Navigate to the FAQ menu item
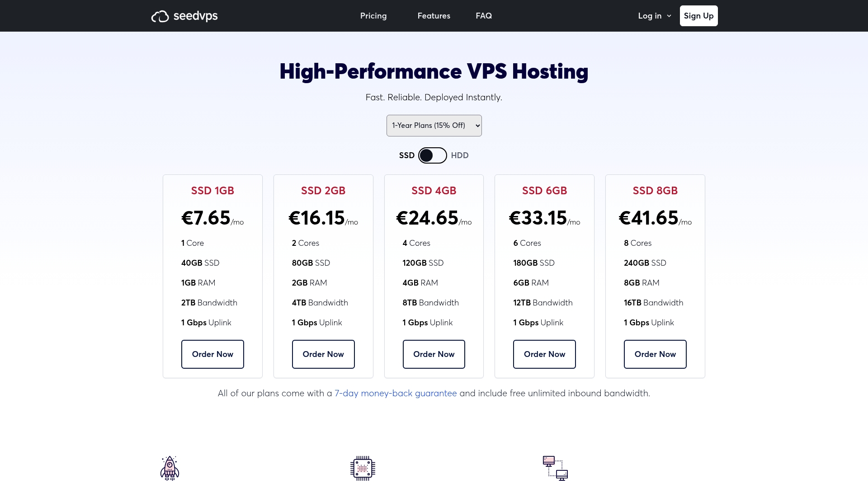This screenshot has height=488, width=868. coord(484,16)
